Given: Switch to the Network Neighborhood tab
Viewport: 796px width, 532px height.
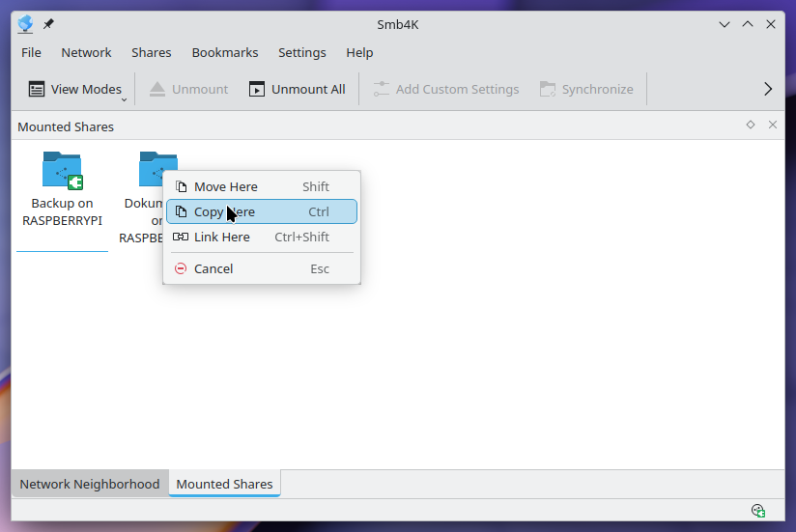Looking at the screenshot, I should click(x=90, y=484).
